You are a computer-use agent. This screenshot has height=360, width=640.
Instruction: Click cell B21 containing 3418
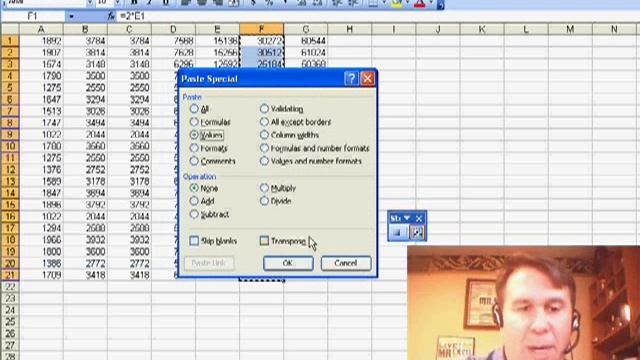(85, 275)
